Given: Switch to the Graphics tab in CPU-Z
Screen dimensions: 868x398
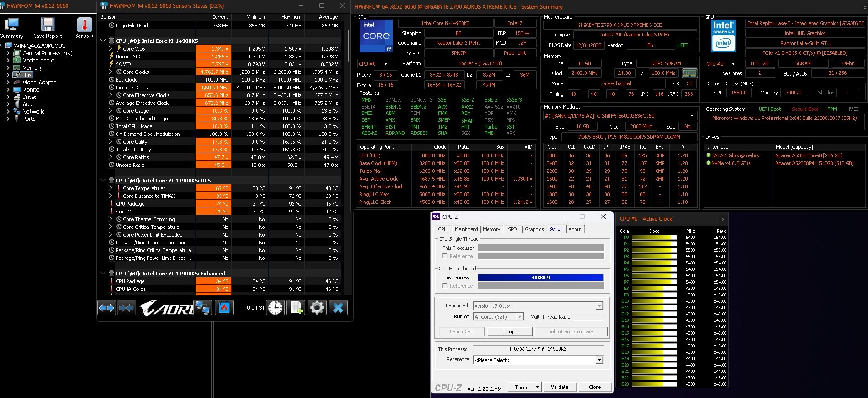Looking at the screenshot, I should coord(534,229).
